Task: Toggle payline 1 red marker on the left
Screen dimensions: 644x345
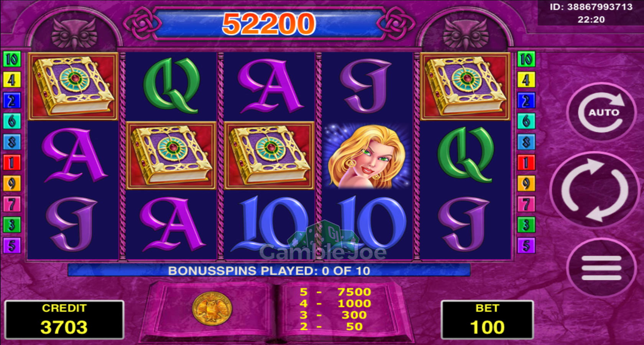Action: click(x=11, y=163)
